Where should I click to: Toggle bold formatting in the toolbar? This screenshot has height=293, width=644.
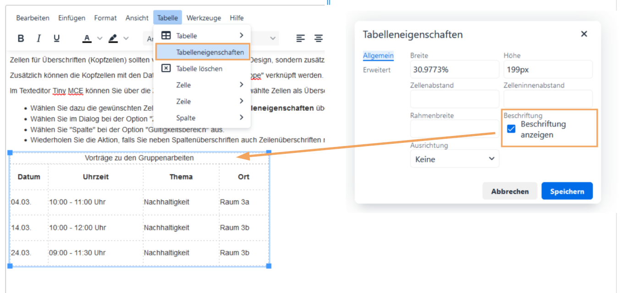[x=21, y=38]
